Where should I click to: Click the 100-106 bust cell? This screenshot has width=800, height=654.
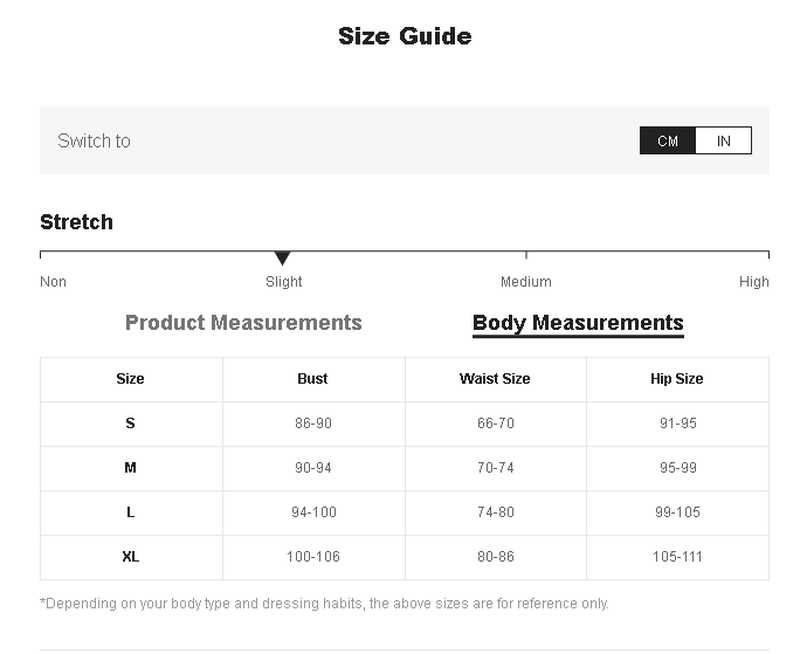(313, 556)
